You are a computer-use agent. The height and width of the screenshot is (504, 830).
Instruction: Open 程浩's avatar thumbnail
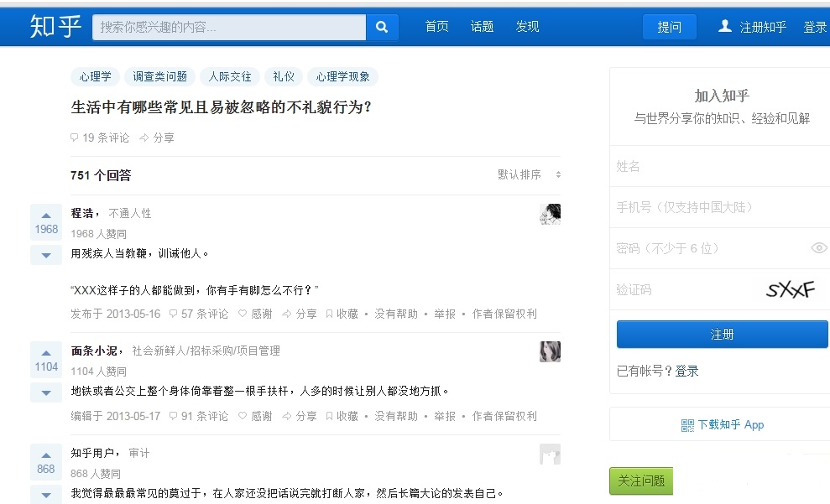pos(550,214)
